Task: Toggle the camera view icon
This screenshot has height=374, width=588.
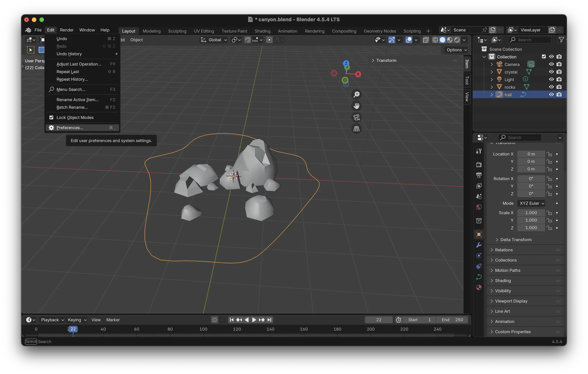Action: 357,117
